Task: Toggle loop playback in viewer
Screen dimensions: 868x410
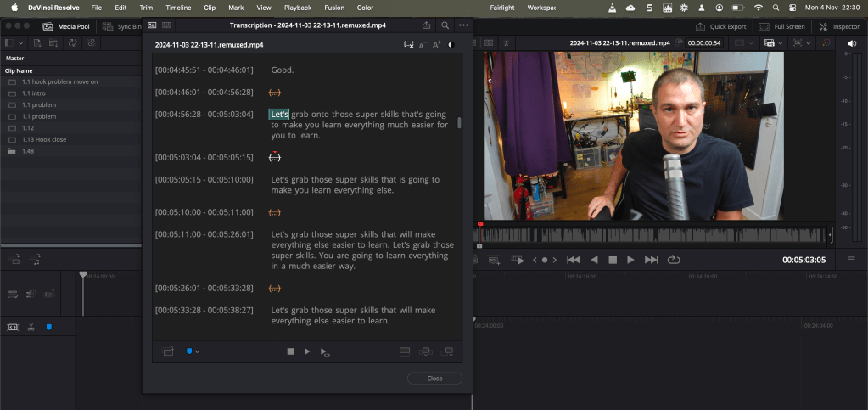Action: coord(674,260)
